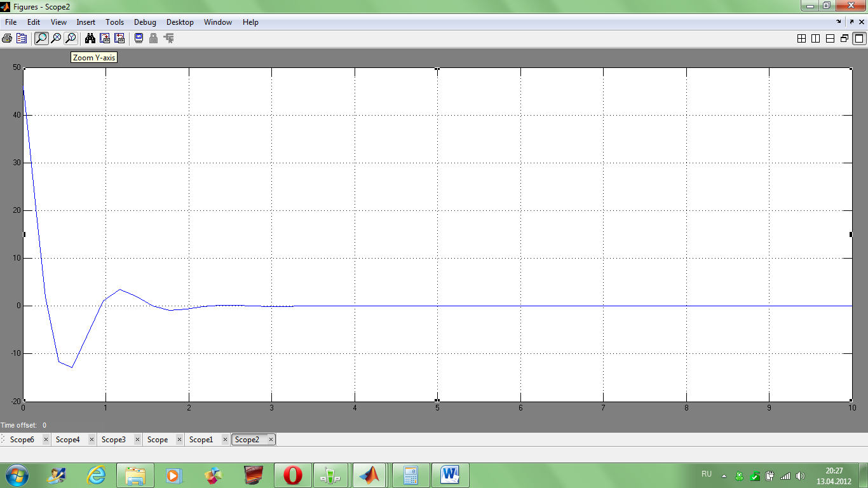Close the Scope4 tab

coord(92,440)
